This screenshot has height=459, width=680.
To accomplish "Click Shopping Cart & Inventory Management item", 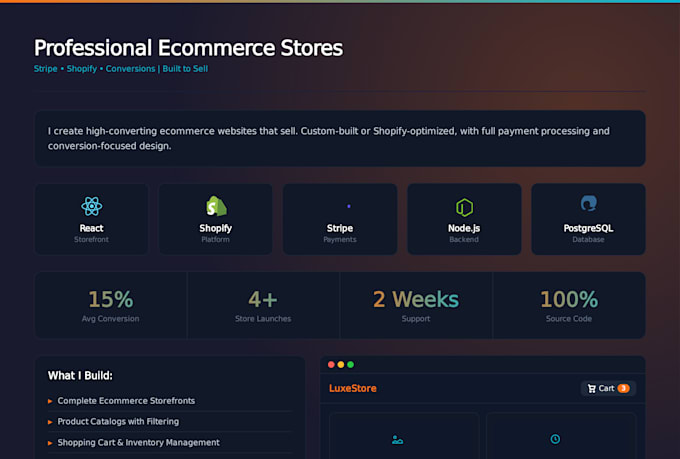I will 138,443.
